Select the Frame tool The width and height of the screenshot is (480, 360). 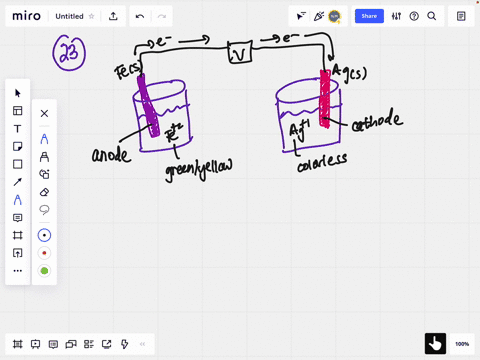coord(18,235)
